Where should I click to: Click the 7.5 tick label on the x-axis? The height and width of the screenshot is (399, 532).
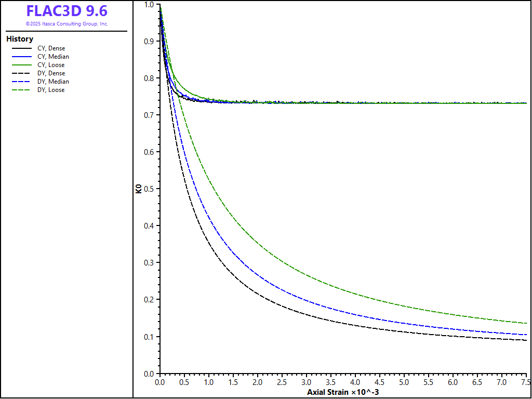coord(526,382)
